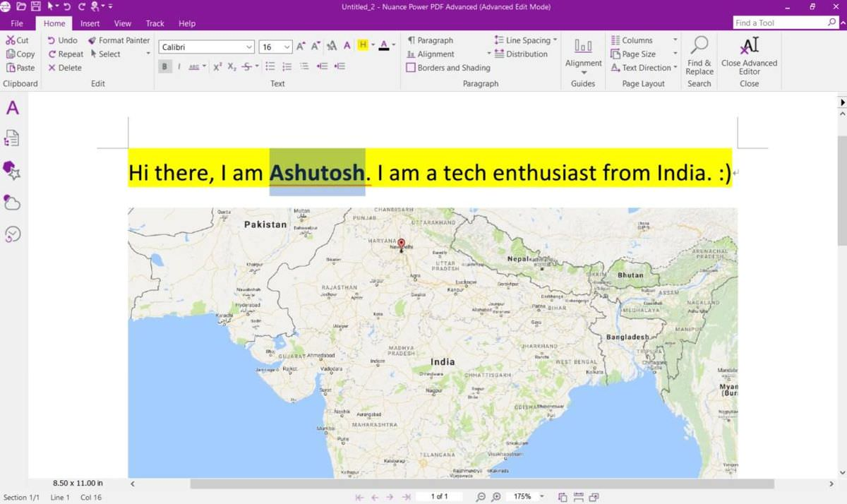The width and height of the screenshot is (847, 504).
Task: Open the Calibri font name dropdown
Action: coord(206,47)
